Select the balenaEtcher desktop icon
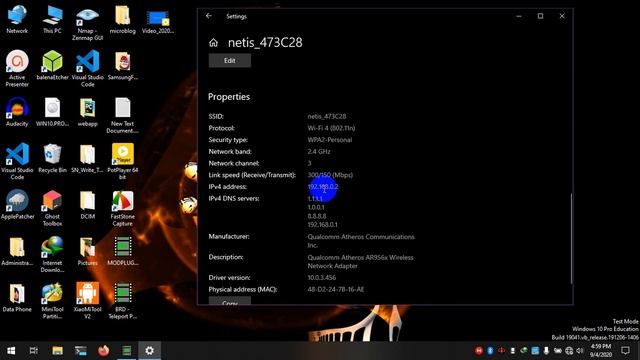 point(52,65)
